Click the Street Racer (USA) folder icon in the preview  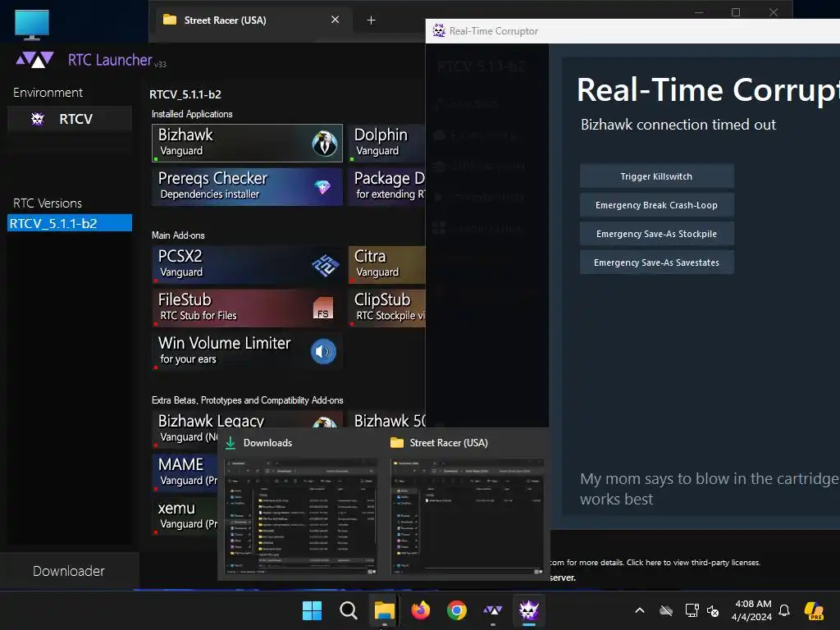(397, 442)
